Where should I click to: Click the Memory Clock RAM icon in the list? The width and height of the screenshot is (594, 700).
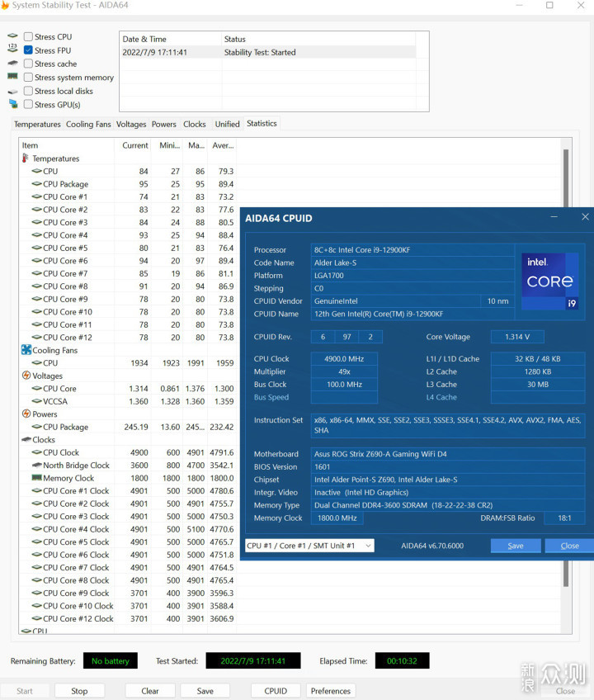(37, 478)
